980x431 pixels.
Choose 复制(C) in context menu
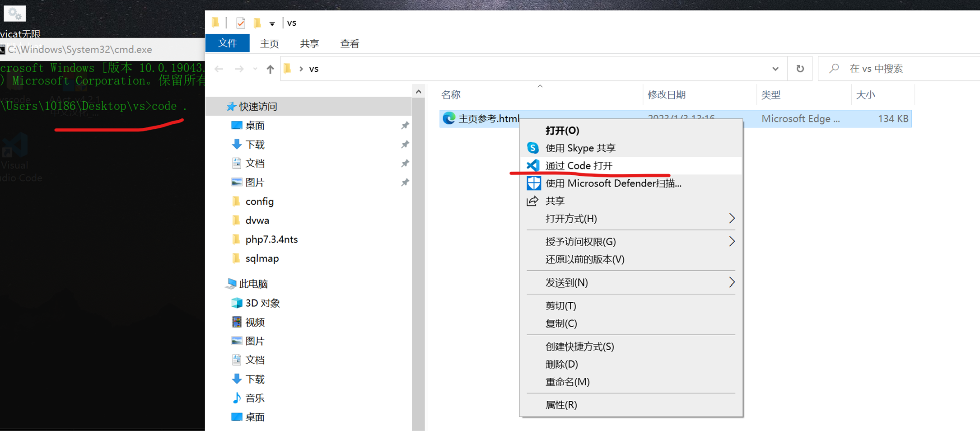631,323
